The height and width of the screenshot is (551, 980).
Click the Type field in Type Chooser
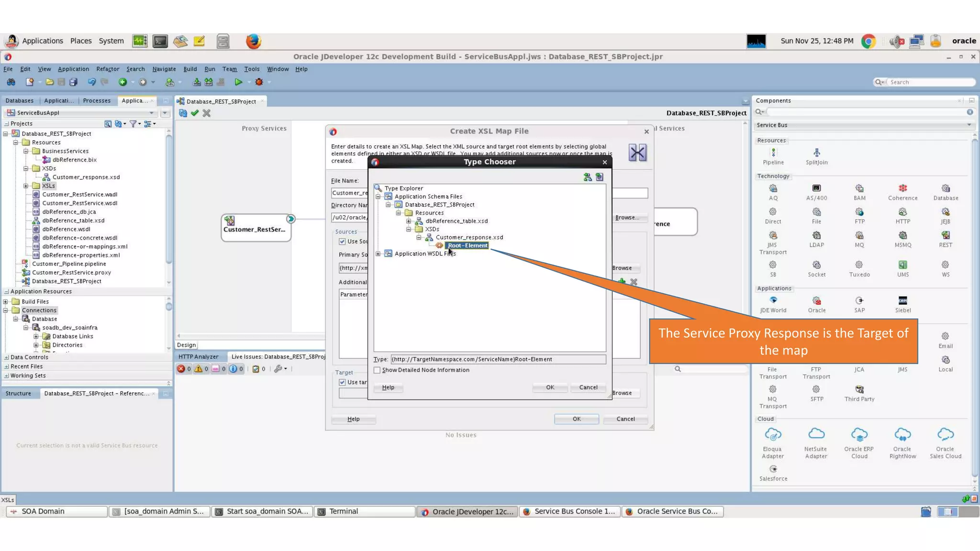(x=498, y=359)
